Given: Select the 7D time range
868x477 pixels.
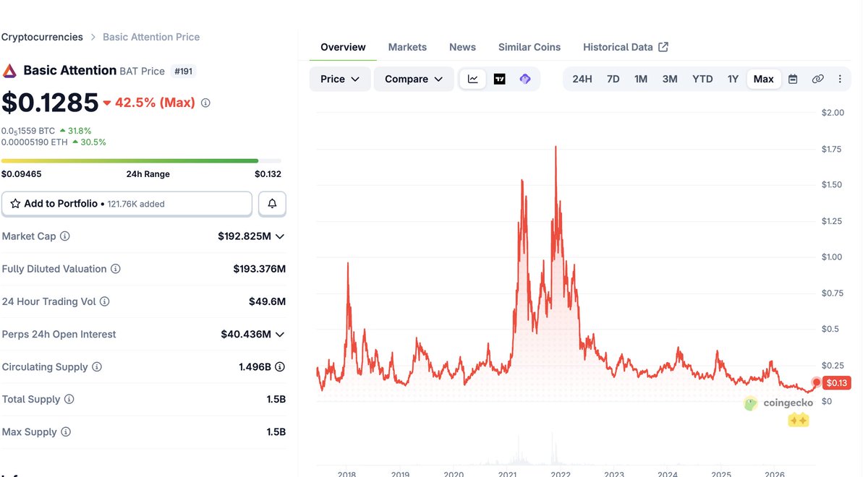Looking at the screenshot, I should click(613, 79).
